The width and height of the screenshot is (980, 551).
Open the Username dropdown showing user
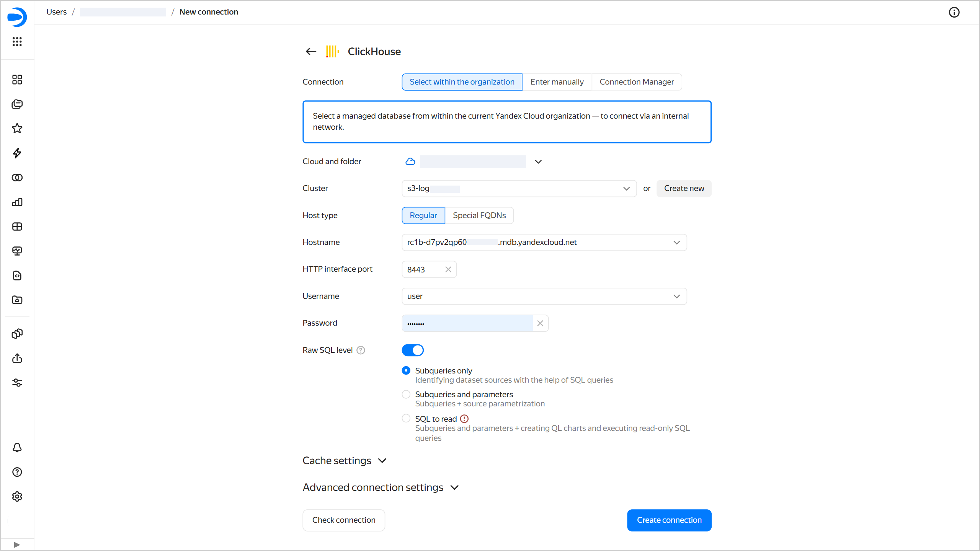click(544, 296)
